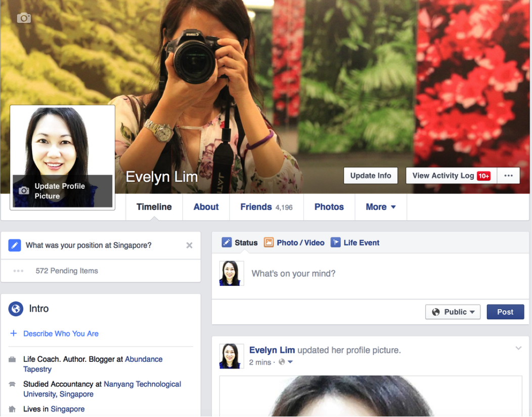
Task: Click the globe privacy icon under post time
Action: pyautogui.click(x=282, y=362)
